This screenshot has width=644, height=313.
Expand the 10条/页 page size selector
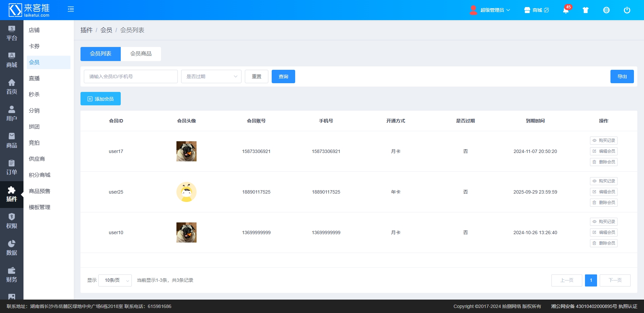click(x=115, y=280)
